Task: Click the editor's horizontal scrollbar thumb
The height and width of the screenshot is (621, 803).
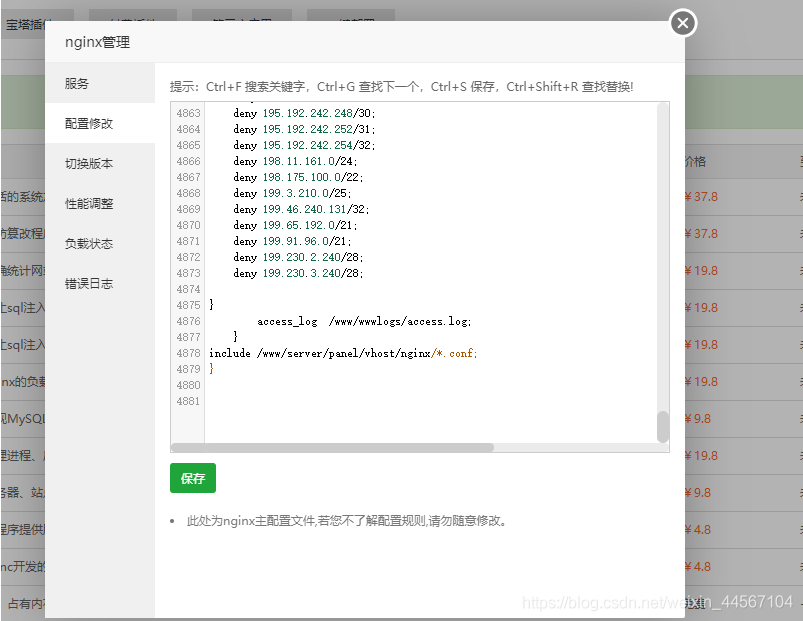Action: tap(332, 447)
